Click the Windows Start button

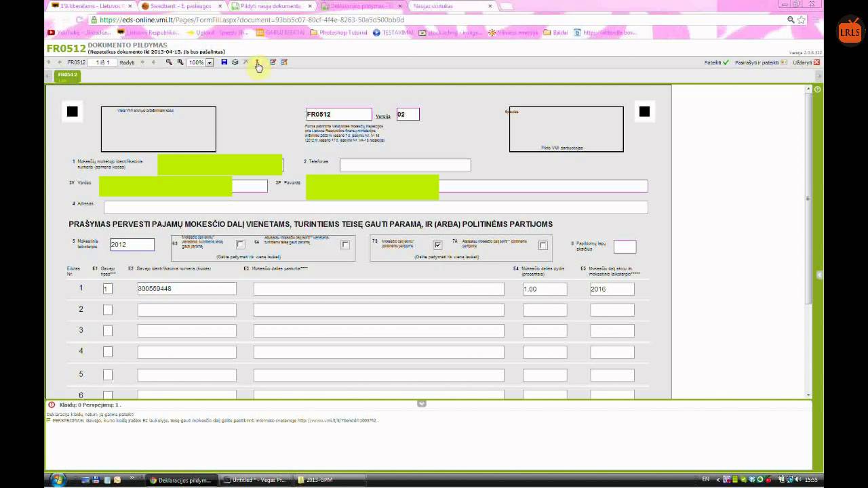pyautogui.click(x=58, y=480)
